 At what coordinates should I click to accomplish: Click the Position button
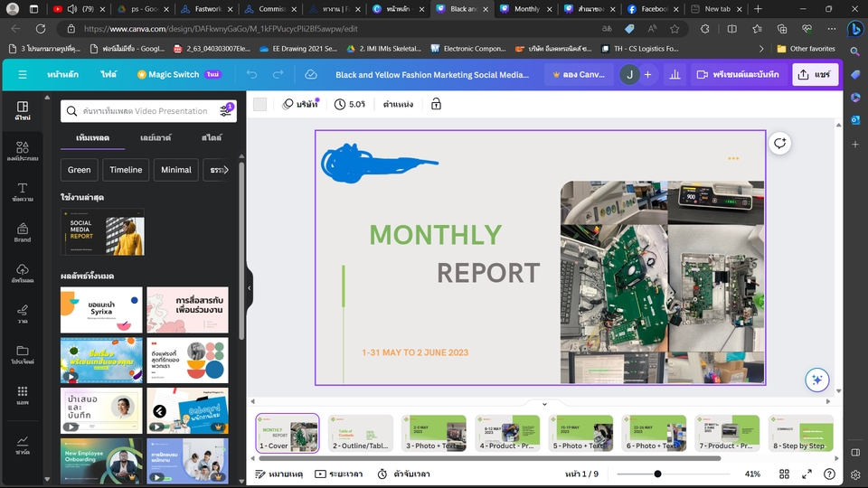point(398,104)
